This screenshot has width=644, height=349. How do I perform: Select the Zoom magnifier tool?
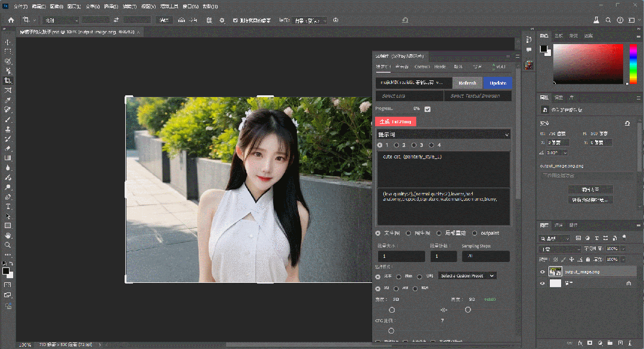pos(8,245)
